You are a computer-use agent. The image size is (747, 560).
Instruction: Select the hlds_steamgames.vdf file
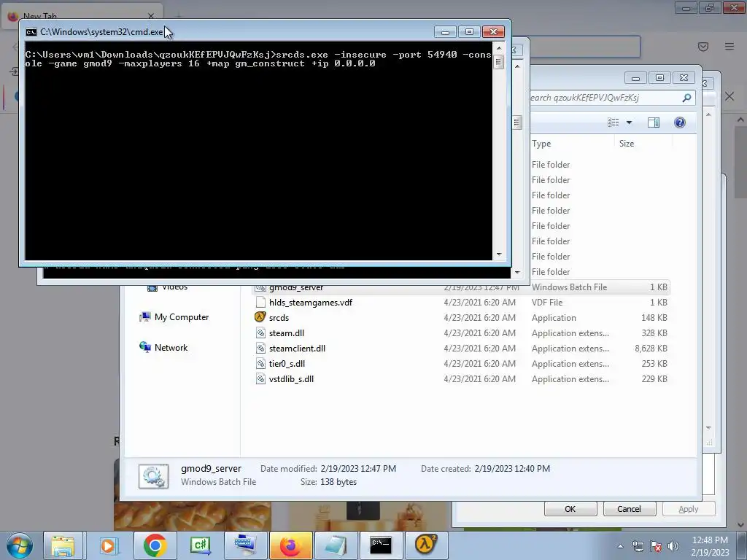(460, 303)
